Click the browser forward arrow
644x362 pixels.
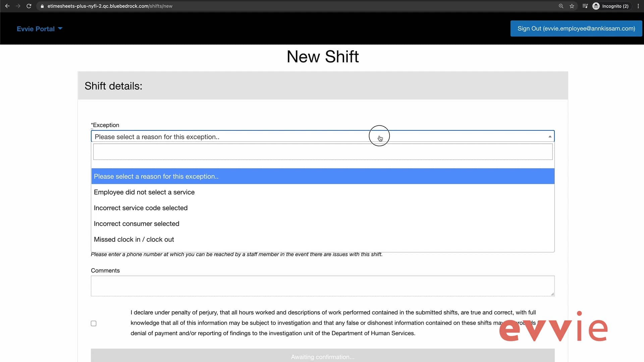point(18,6)
